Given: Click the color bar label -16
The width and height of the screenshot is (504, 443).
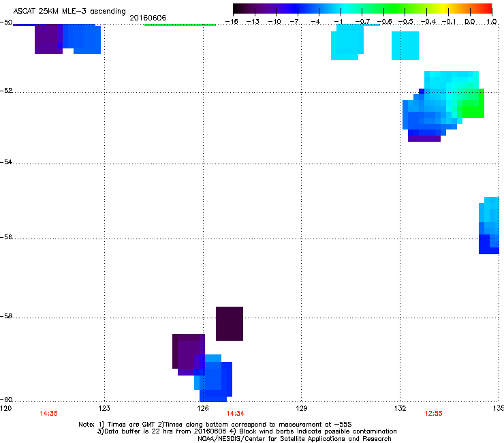Looking at the screenshot, I should click(x=232, y=22).
